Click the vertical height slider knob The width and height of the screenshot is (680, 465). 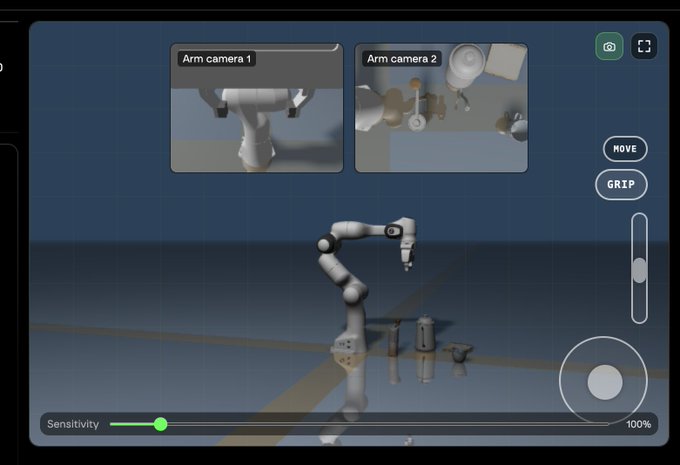(639, 270)
